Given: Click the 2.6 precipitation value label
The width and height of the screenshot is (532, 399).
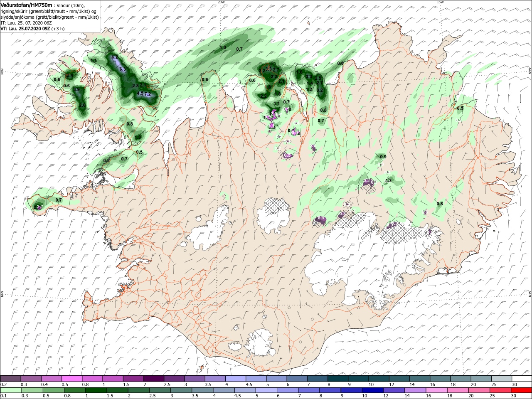Looking at the screenshot, I should [x=82, y=106].
